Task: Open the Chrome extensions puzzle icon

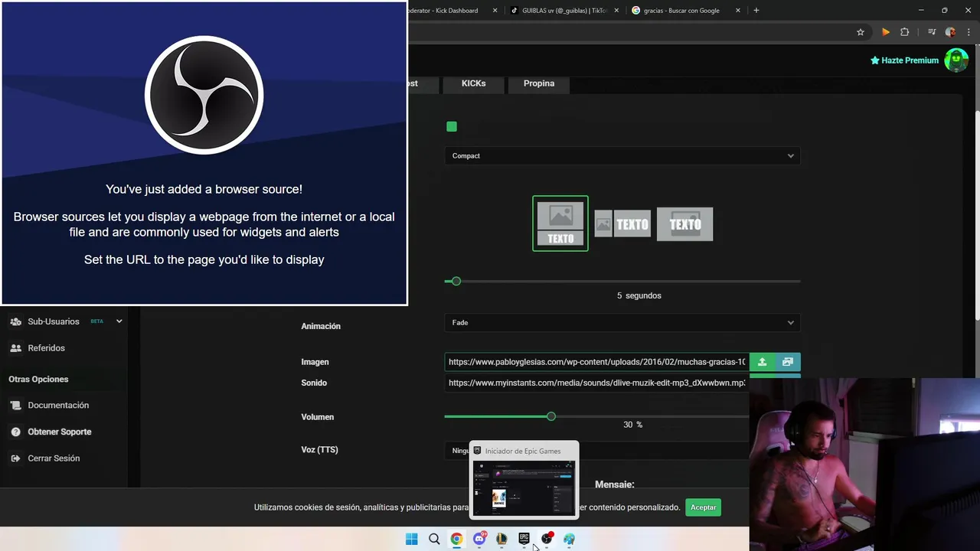Action: click(905, 32)
